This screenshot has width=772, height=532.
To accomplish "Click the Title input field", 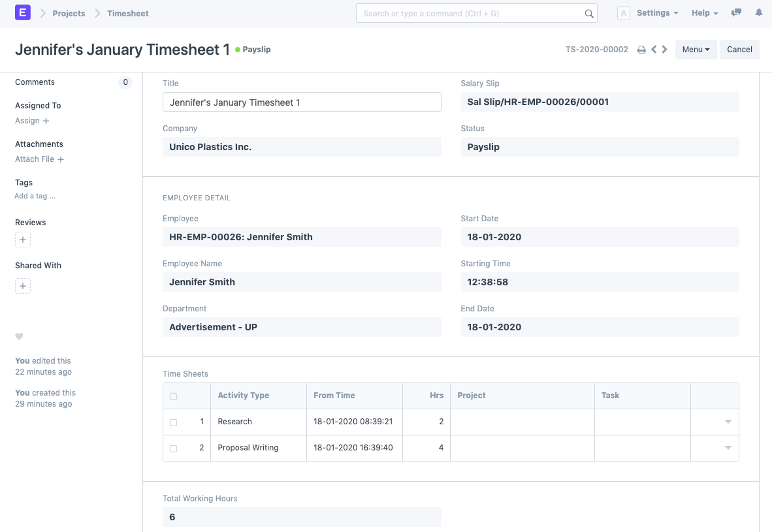I will [x=302, y=102].
